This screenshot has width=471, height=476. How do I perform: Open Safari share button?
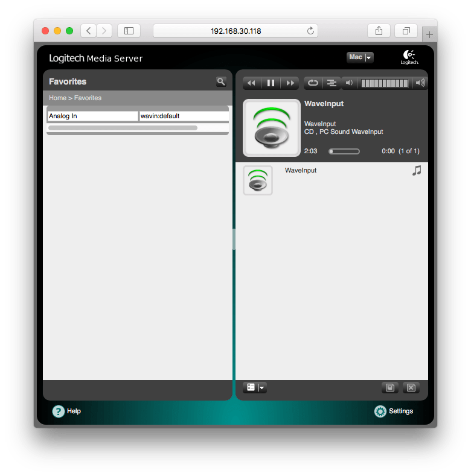pos(379,31)
